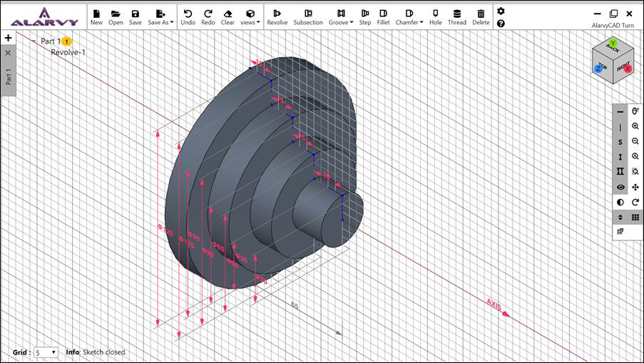
Task: Undo the last action
Action: click(188, 17)
